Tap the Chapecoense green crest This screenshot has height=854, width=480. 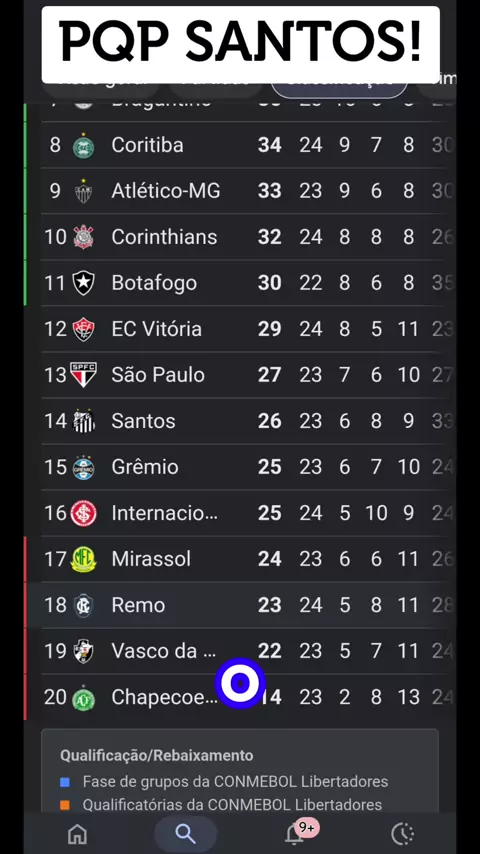(x=83, y=698)
